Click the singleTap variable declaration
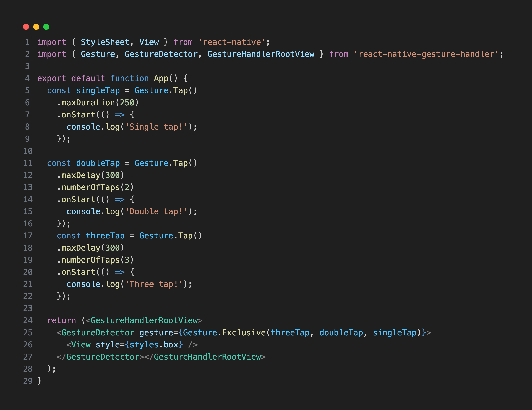The width and height of the screenshot is (532, 410). pyautogui.click(x=98, y=90)
